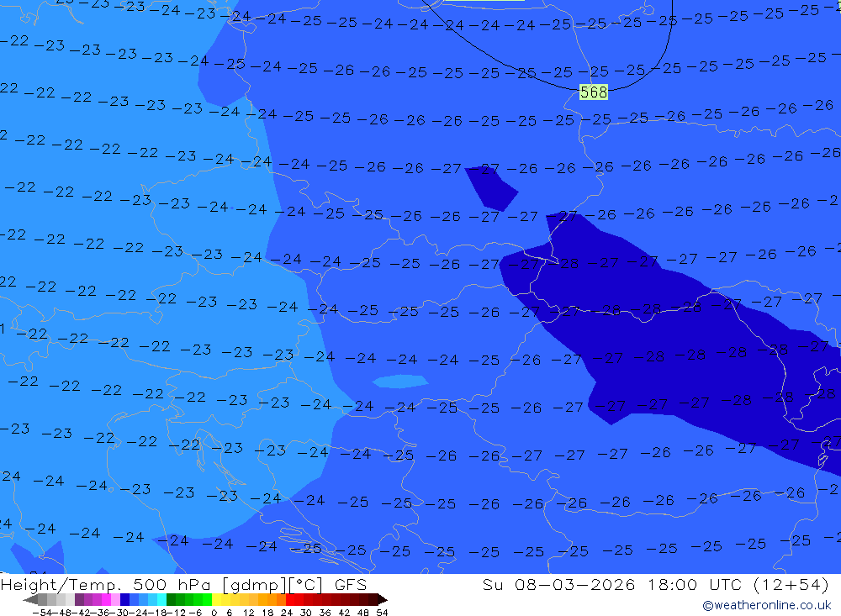
Task: Click the legend scale value 0
Action: point(214,613)
